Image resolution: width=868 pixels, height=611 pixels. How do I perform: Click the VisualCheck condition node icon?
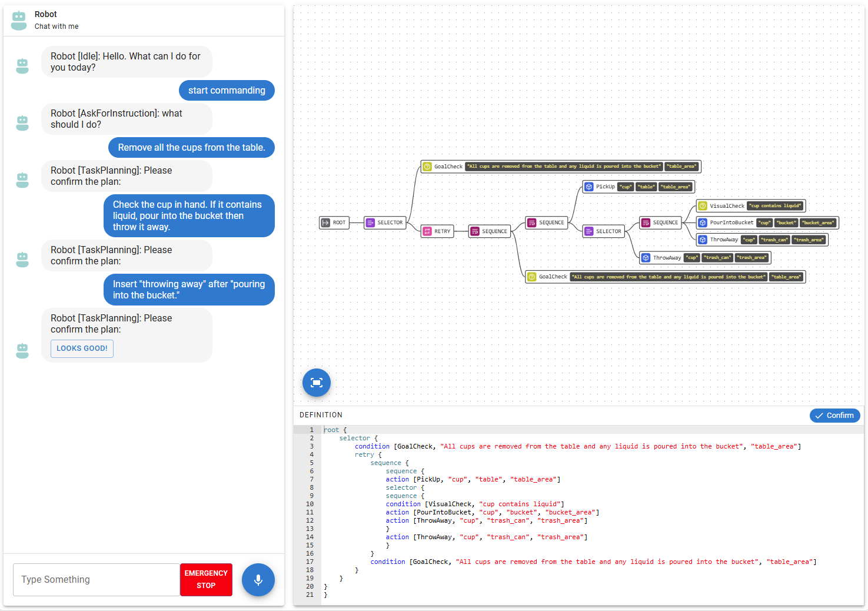pyautogui.click(x=703, y=206)
